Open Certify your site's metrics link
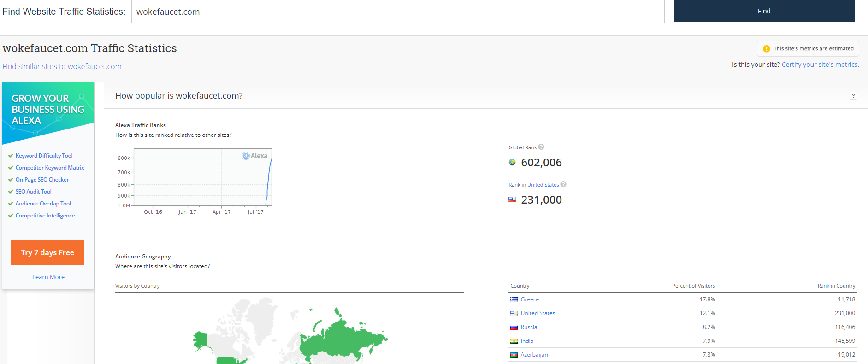The image size is (868, 364). [820, 65]
